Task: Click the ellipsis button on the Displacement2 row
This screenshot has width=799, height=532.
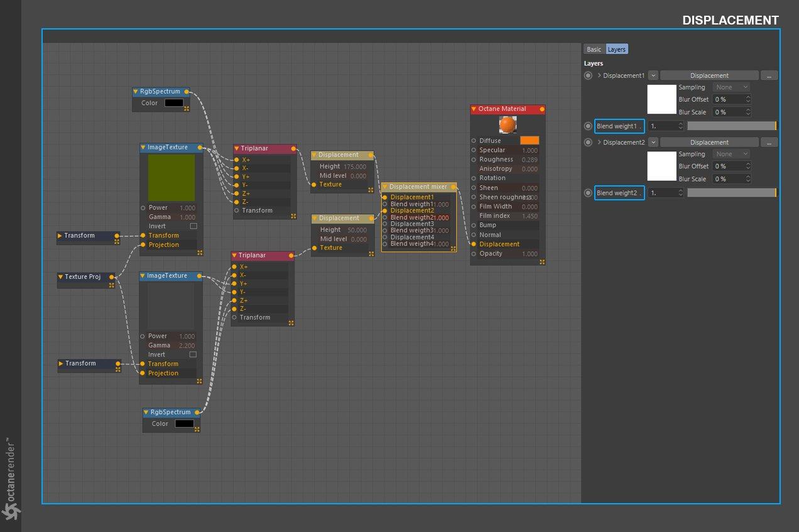Action: pyautogui.click(x=769, y=143)
